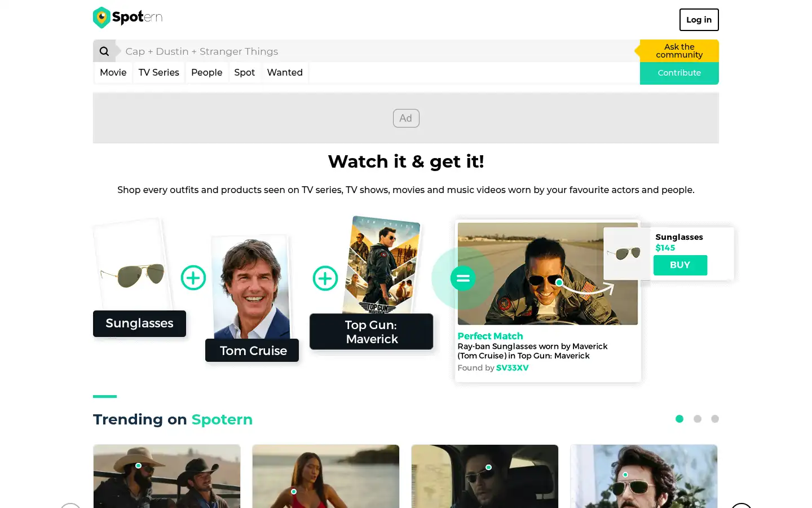The height and width of the screenshot is (508, 812).
Task: Click the Top Gun: Maverick label
Action: pos(372,332)
